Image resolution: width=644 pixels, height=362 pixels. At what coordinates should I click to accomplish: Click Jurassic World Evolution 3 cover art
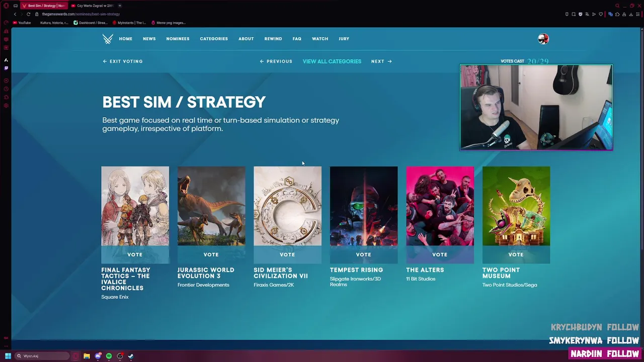(211, 206)
